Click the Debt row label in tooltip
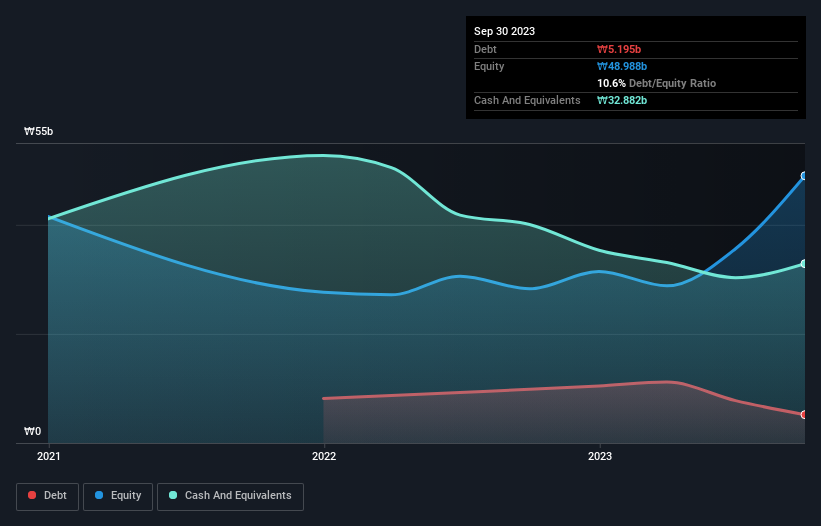 (x=485, y=49)
